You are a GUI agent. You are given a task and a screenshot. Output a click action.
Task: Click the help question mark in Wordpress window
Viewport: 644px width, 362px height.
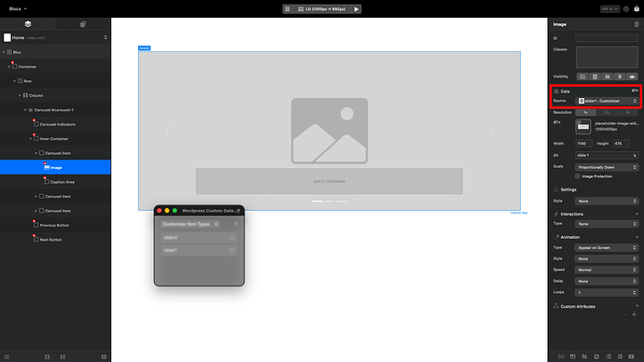tap(238, 211)
